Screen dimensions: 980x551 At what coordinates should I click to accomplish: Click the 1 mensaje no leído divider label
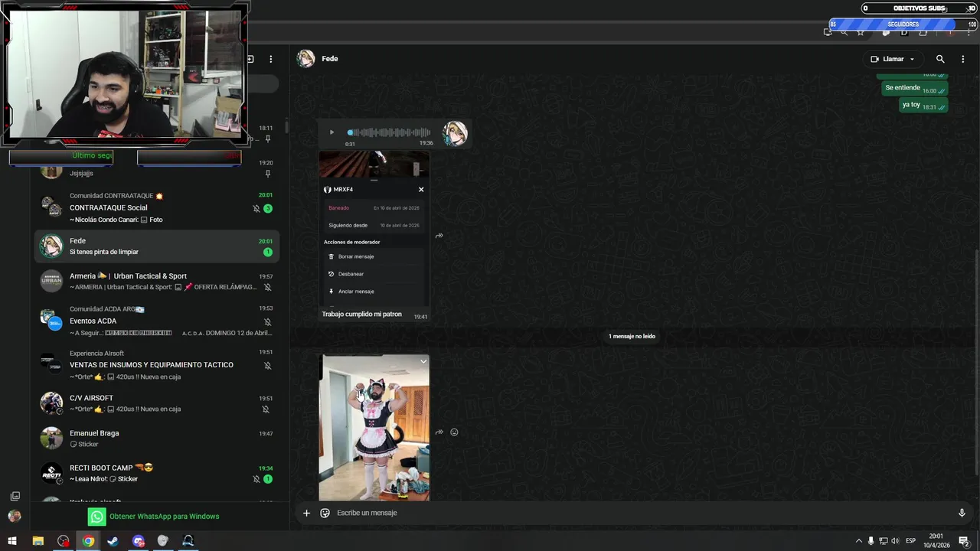click(x=632, y=336)
